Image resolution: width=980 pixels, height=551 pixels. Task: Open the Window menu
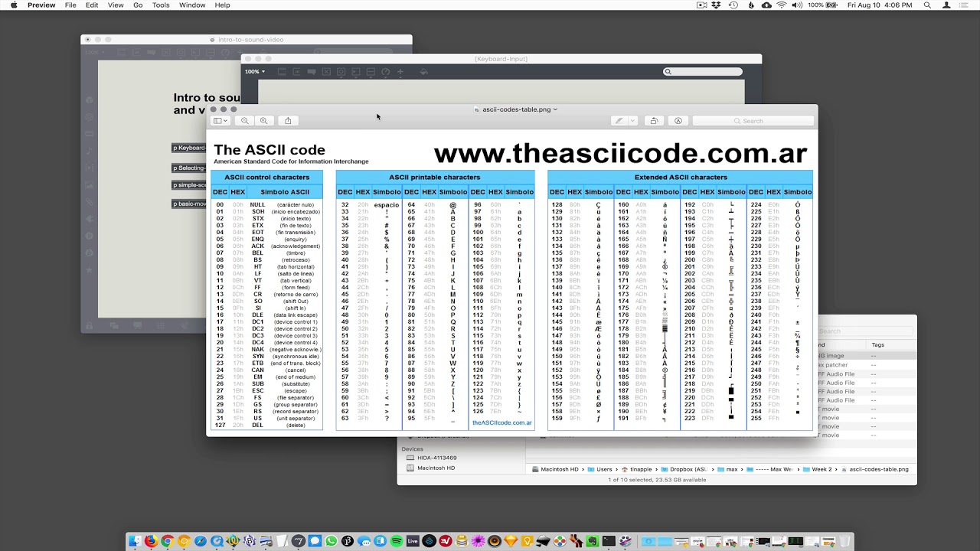pyautogui.click(x=192, y=5)
